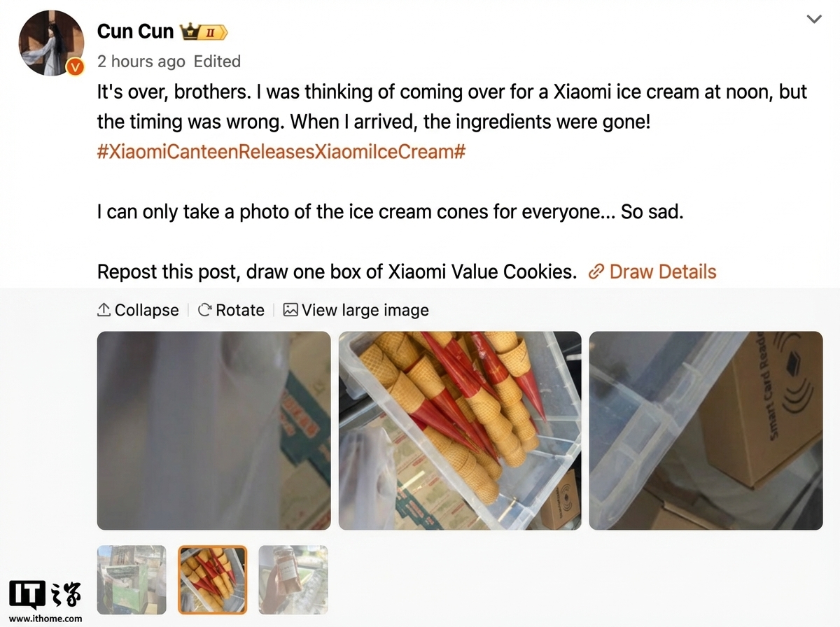
Task: Collapse the expanded image viewer
Action: click(138, 310)
